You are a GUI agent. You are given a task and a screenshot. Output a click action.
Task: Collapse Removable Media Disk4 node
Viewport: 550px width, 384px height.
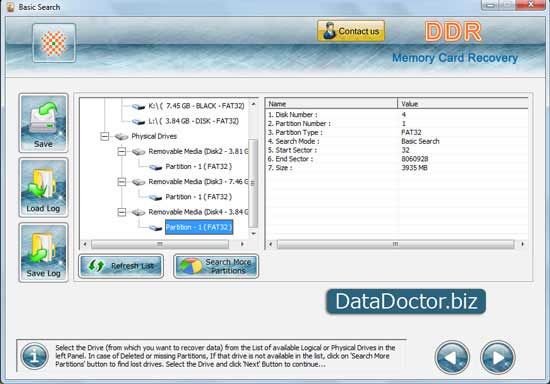coord(122,212)
